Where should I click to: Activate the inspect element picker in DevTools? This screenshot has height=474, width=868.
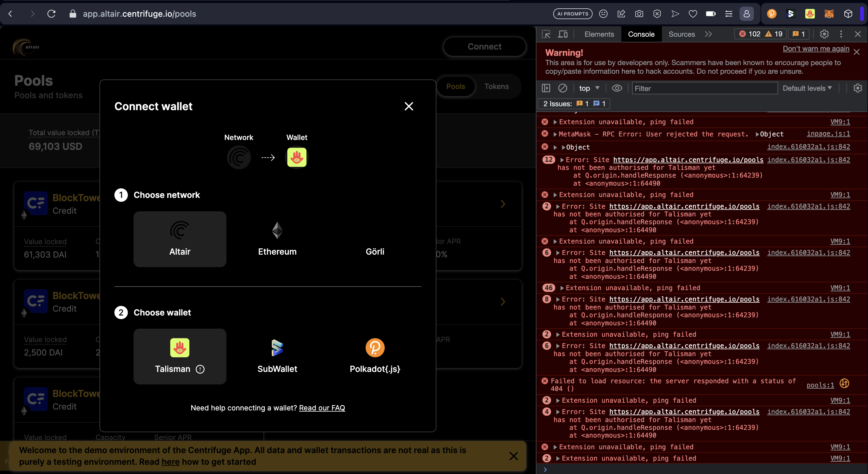546,34
